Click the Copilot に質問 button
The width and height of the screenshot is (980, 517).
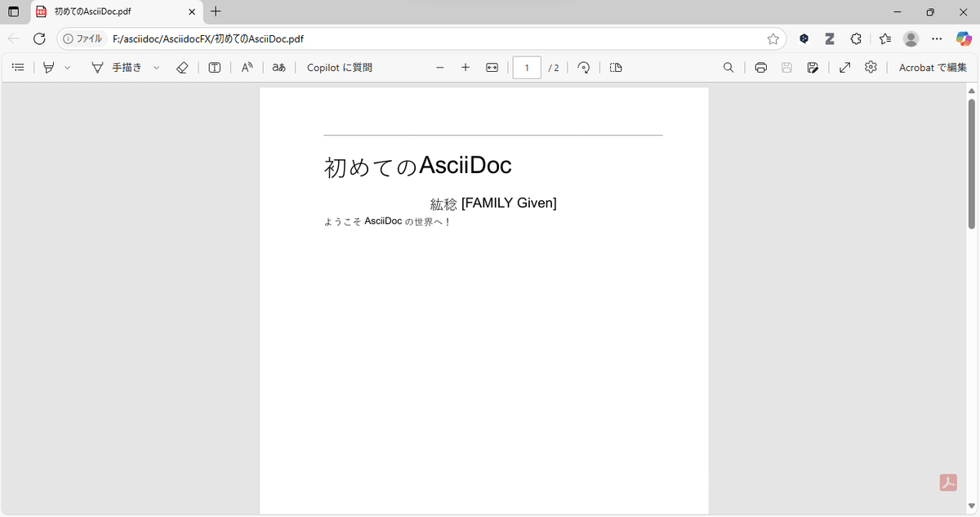pos(339,67)
